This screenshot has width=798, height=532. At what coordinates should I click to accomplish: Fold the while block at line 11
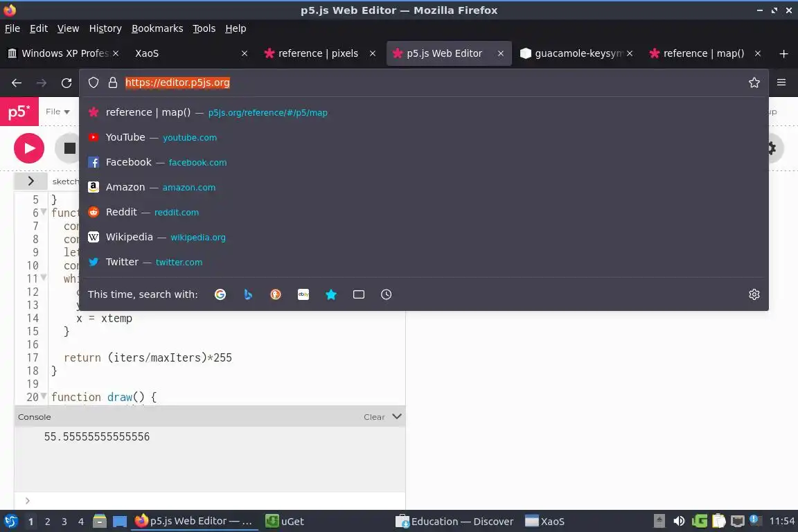pos(44,278)
